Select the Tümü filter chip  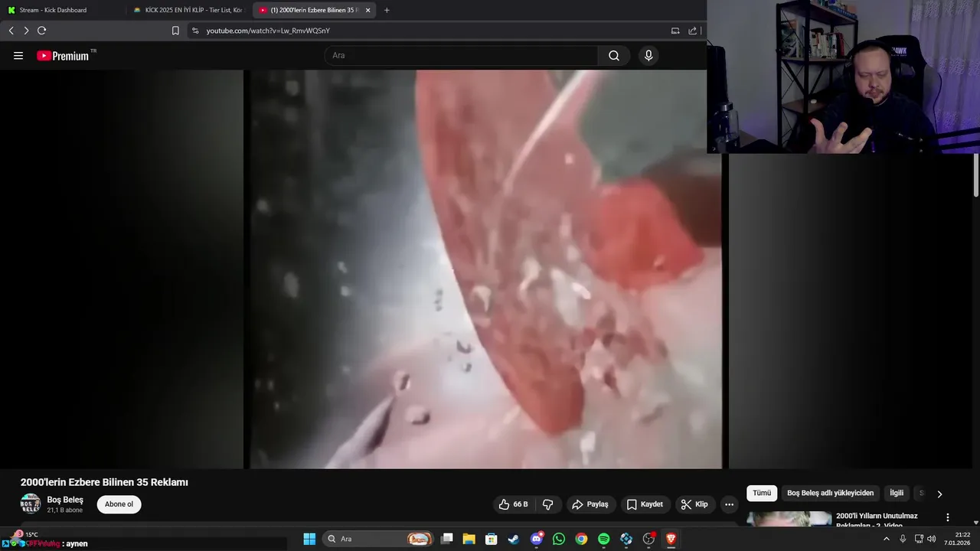pyautogui.click(x=762, y=494)
